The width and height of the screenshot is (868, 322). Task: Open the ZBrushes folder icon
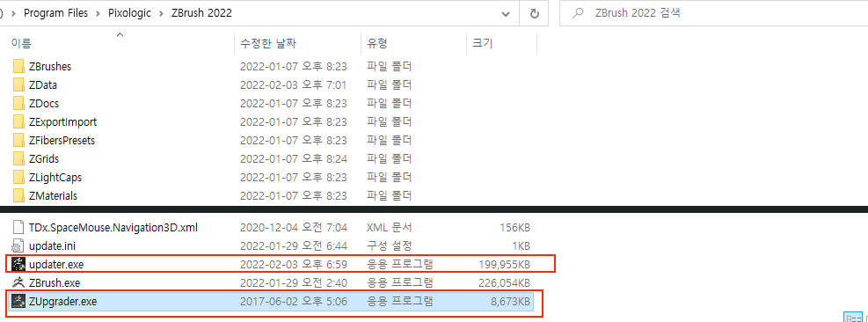18,67
